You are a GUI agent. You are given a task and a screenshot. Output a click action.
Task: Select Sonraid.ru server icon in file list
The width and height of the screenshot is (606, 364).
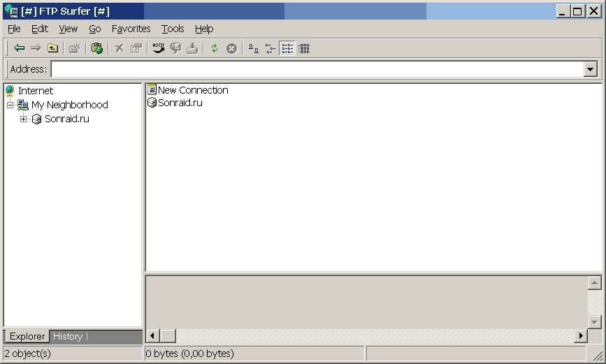(152, 103)
